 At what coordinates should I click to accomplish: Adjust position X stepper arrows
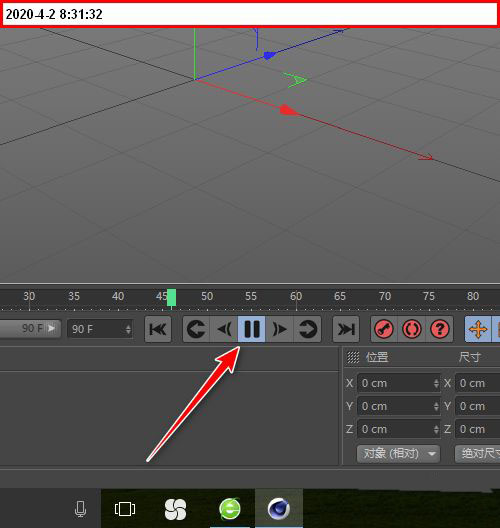tap(436, 383)
